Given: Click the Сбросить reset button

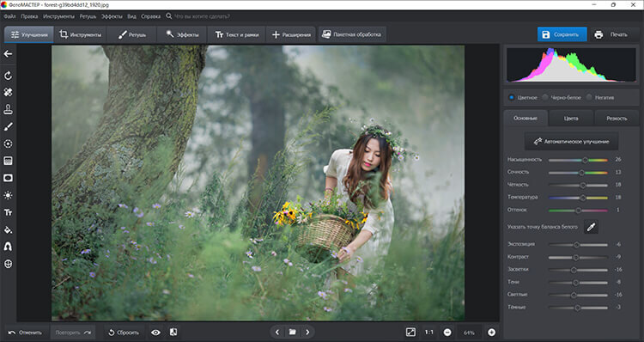Looking at the screenshot, I should (124, 333).
